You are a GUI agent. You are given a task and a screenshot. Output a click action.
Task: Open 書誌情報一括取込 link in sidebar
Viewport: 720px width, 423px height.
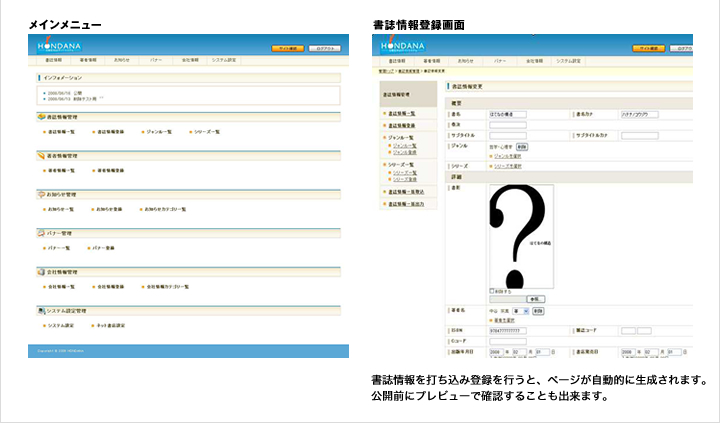406,192
